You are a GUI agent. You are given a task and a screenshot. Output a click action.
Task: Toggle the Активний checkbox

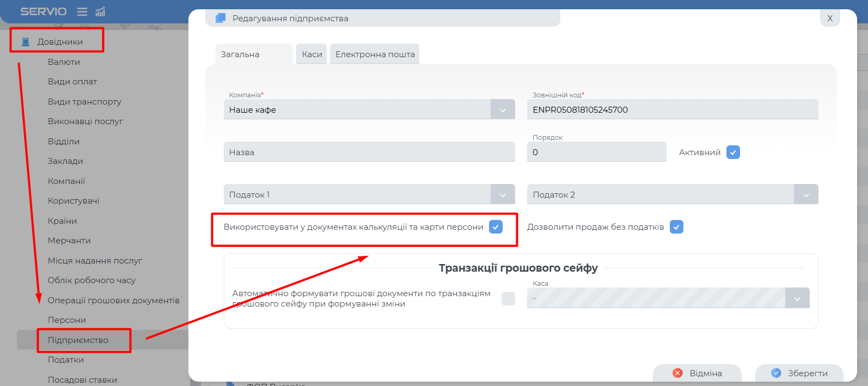[733, 152]
